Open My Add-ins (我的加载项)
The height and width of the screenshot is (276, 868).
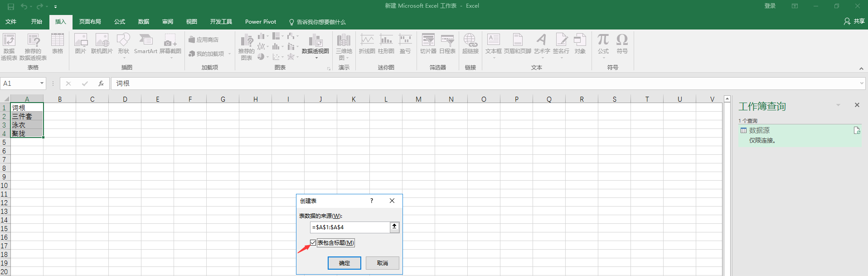210,54
